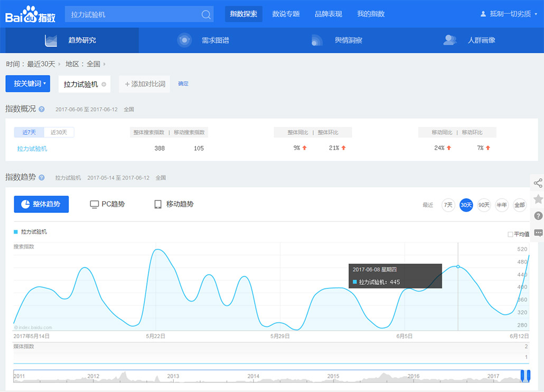Click help icon next to 指数趋势
The width and height of the screenshot is (544, 392).
(42, 178)
